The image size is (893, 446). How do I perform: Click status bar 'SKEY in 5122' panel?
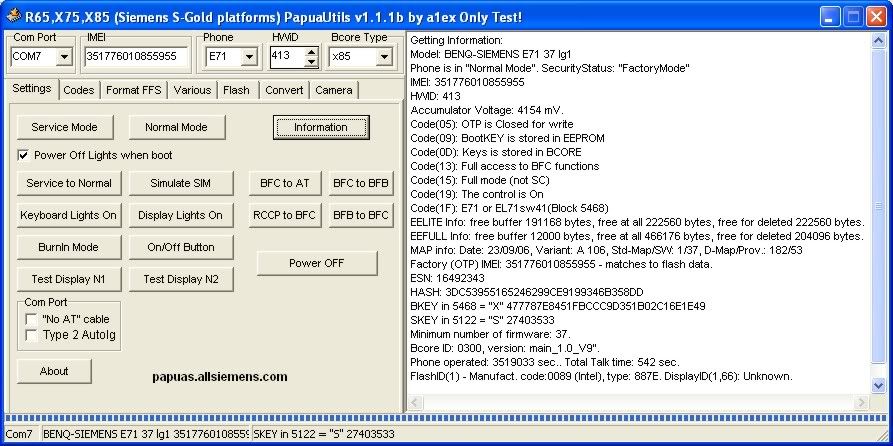pos(570,434)
